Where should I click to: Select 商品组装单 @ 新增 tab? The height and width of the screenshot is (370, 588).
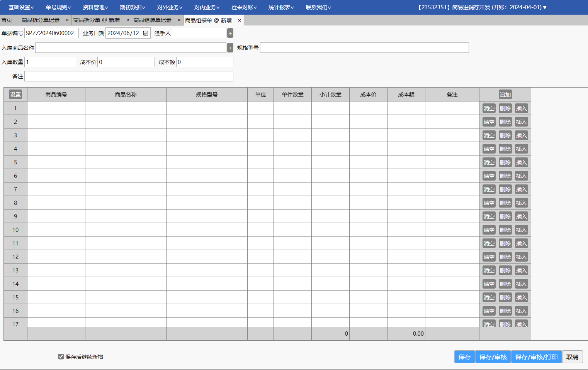[209, 20]
